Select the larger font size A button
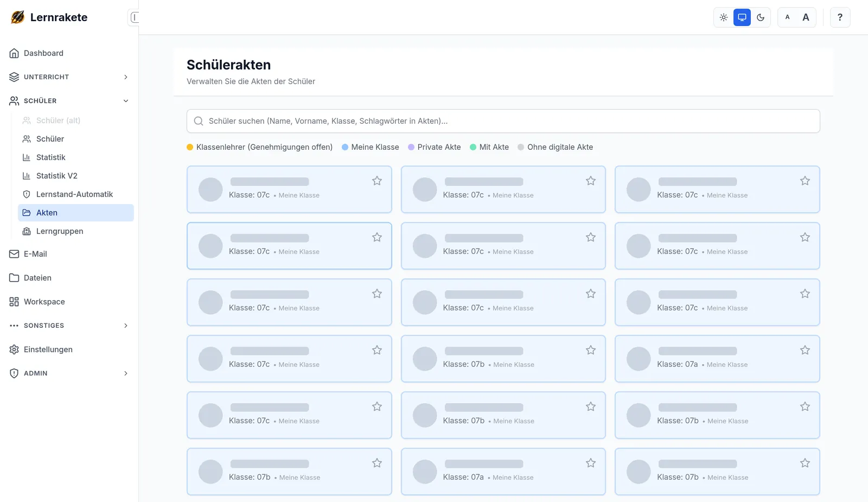This screenshot has width=868, height=502. 806,17
